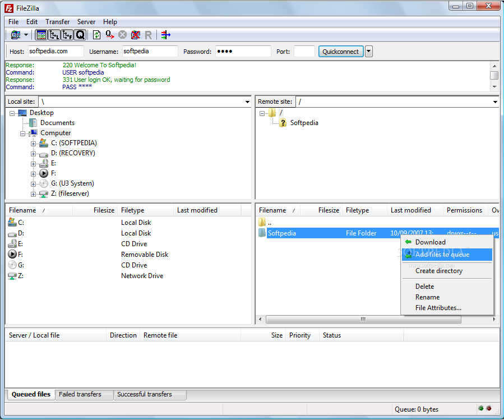Select the F: Removable Disk row icon

[12, 255]
